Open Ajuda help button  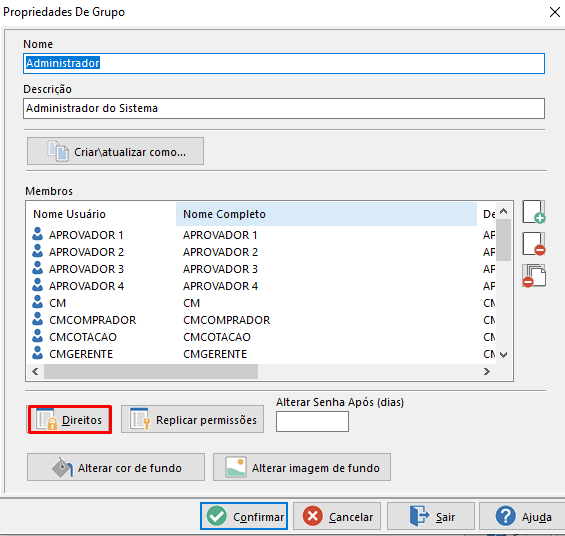[522, 516]
